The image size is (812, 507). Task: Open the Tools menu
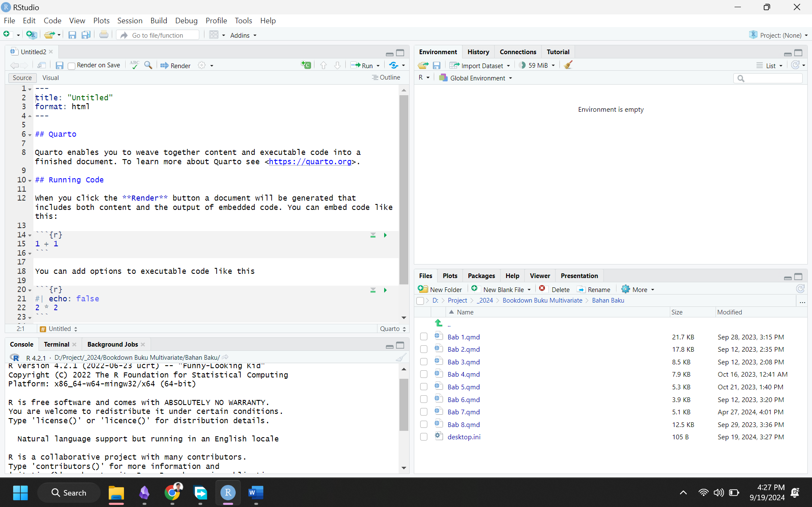[x=243, y=20]
